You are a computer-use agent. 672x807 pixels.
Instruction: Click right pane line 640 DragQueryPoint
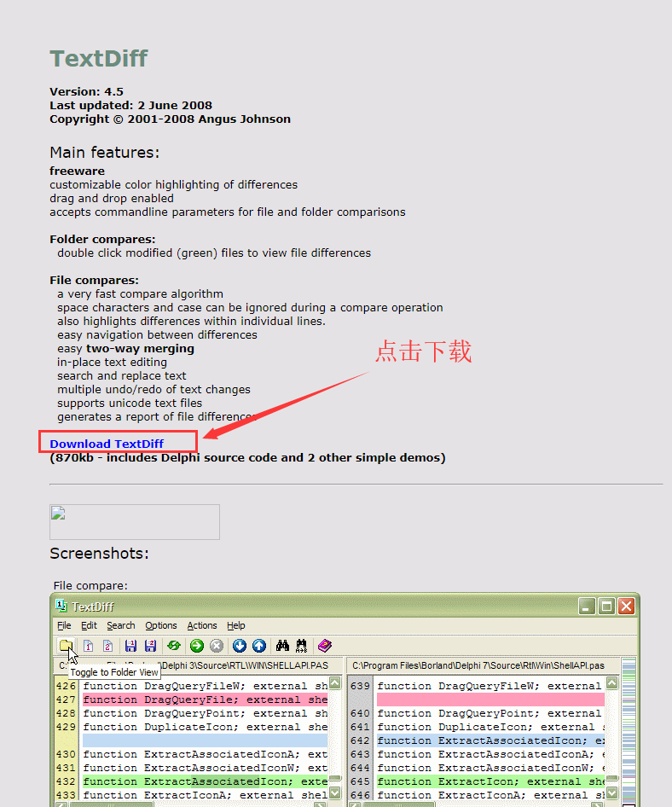491,713
